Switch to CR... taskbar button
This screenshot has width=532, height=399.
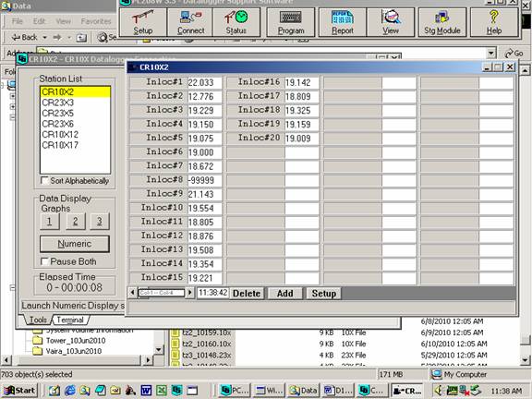tap(406, 391)
